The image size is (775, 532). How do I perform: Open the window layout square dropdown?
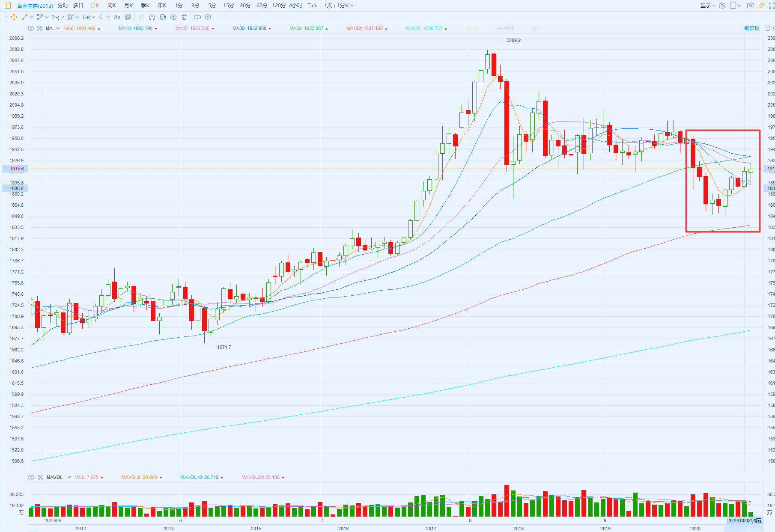(735, 6)
